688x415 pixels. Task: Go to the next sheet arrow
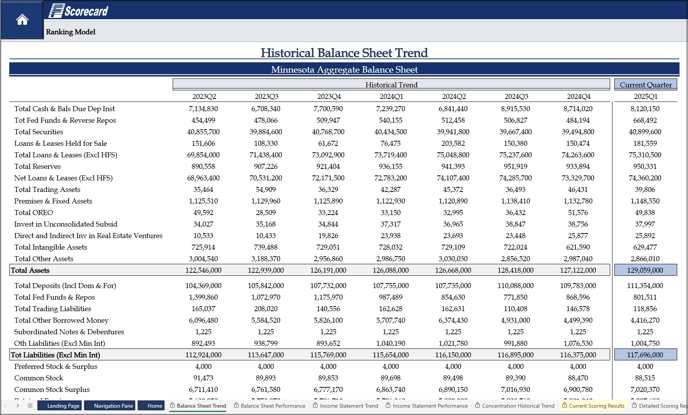[x=18, y=406]
